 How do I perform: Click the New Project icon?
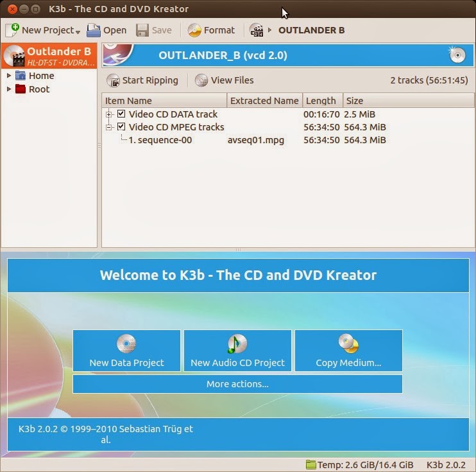point(12,30)
